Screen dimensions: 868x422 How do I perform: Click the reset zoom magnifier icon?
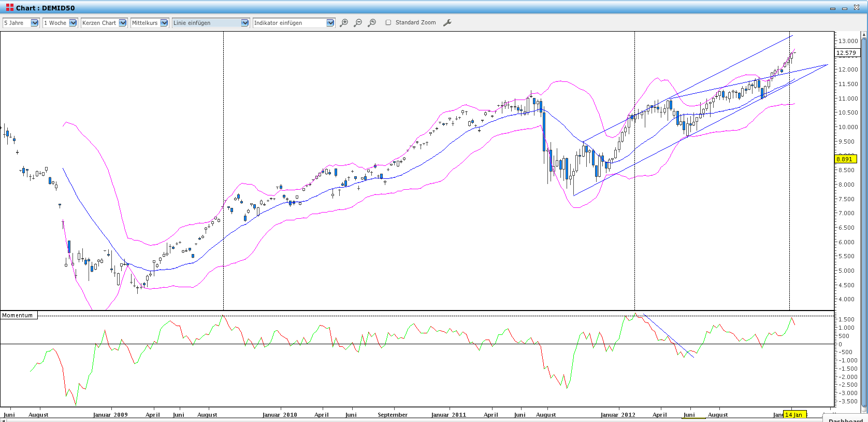pos(372,23)
